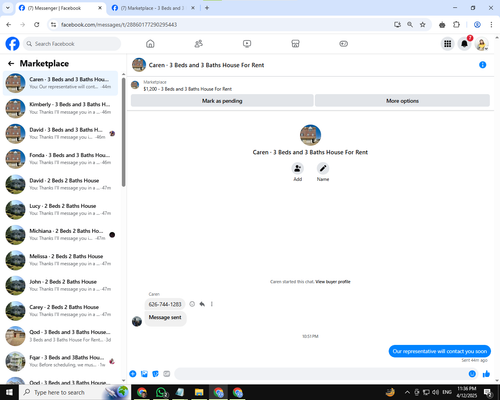Open Melissa's 2 Beds conversation

(x=60, y=260)
